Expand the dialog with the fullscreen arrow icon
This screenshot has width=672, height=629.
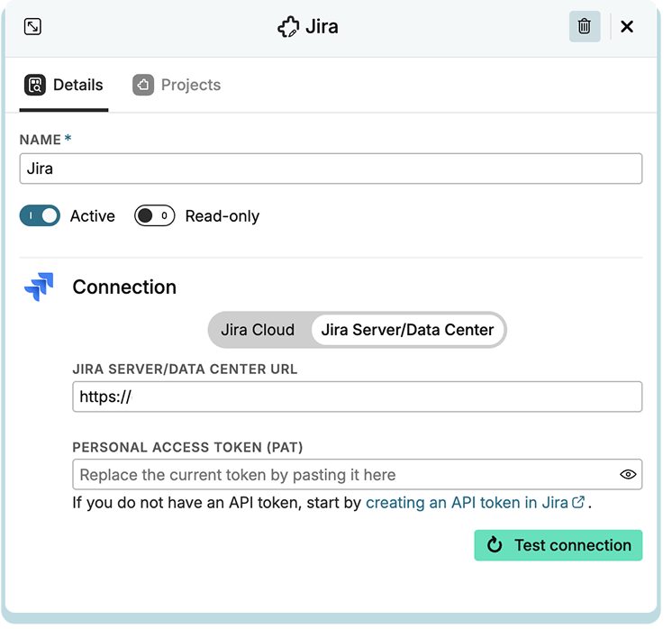[32, 26]
